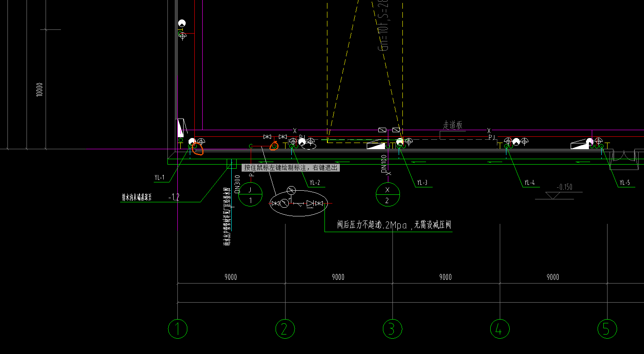Select the 9000 dimension between axes 3 and 4
This screenshot has height=354, width=644.
(x=445, y=277)
